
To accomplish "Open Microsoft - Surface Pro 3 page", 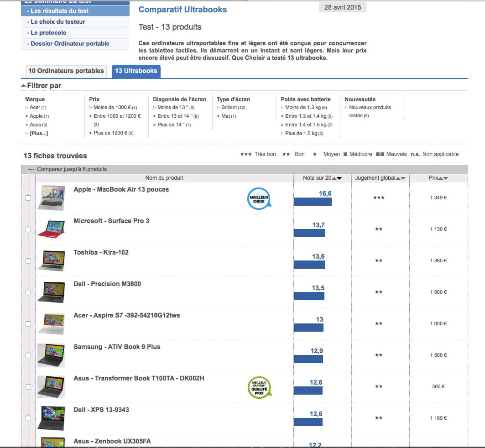I will point(111,221).
